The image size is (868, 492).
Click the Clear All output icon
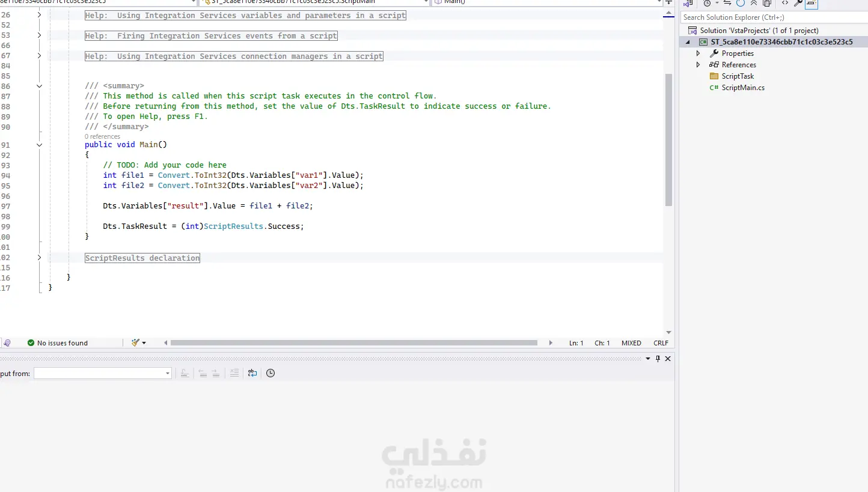pyautogui.click(x=234, y=373)
